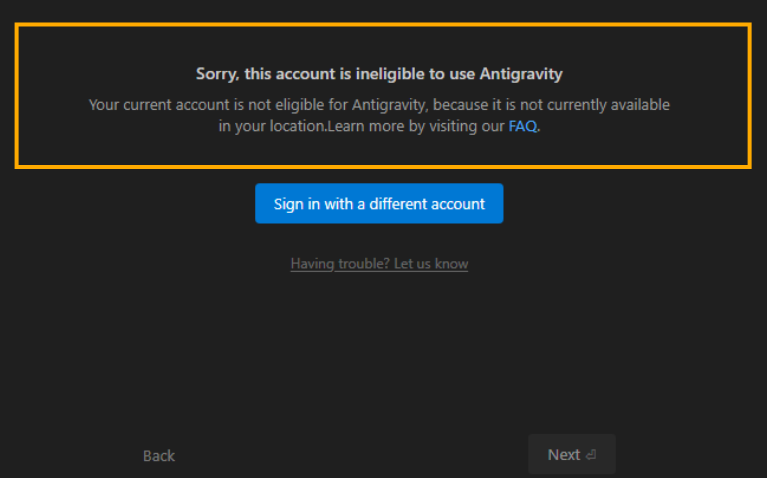Click the word 'Next' on the Next button

point(563,455)
